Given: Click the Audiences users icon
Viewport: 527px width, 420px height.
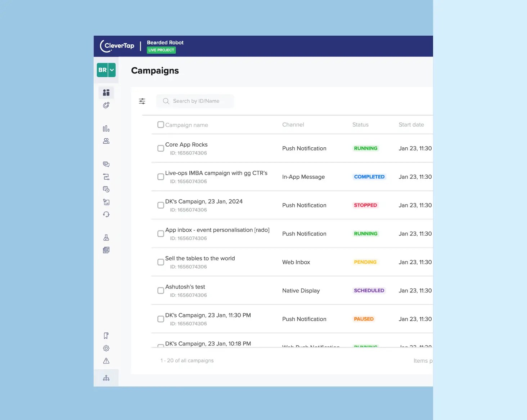Looking at the screenshot, I should coord(106,141).
